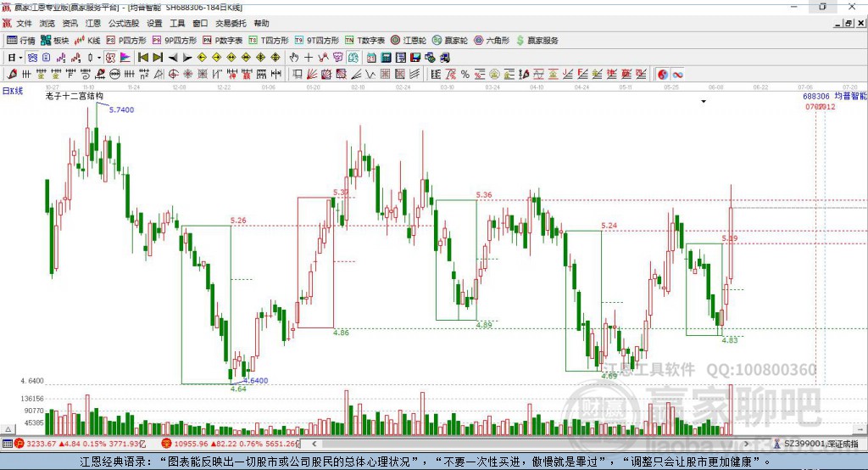Click the 5.7400 high price label

[x=121, y=109]
